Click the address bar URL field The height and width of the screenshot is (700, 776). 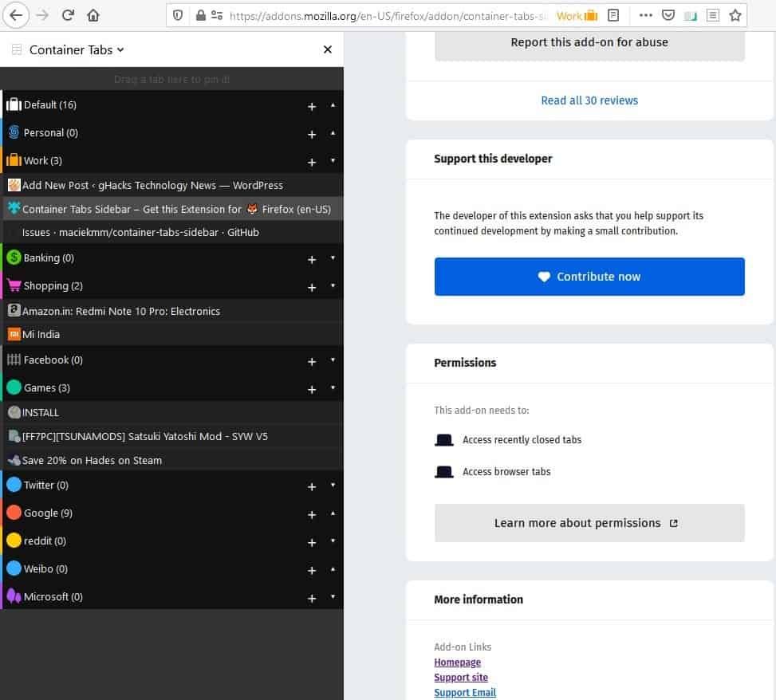[x=388, y=16]
